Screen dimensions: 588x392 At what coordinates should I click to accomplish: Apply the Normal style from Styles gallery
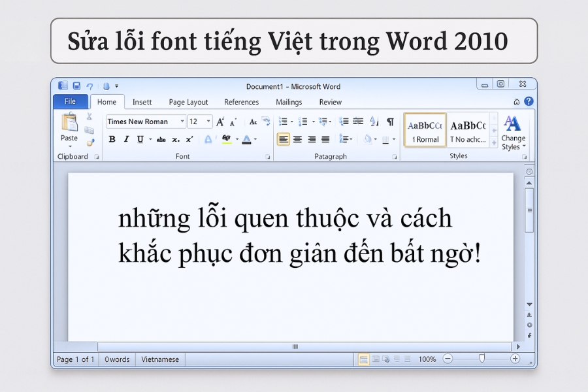(x=425, y=129)
